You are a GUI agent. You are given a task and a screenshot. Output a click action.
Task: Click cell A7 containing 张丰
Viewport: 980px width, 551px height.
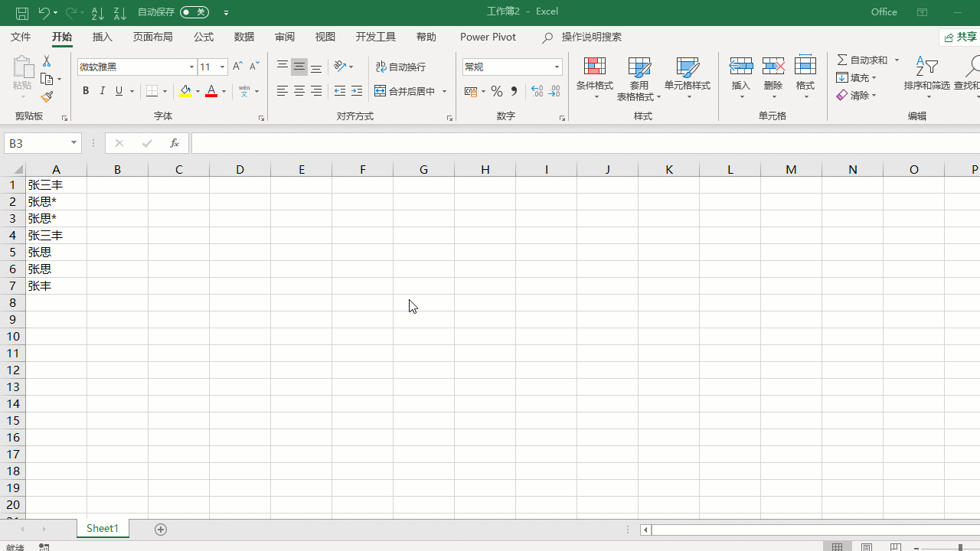57,286
